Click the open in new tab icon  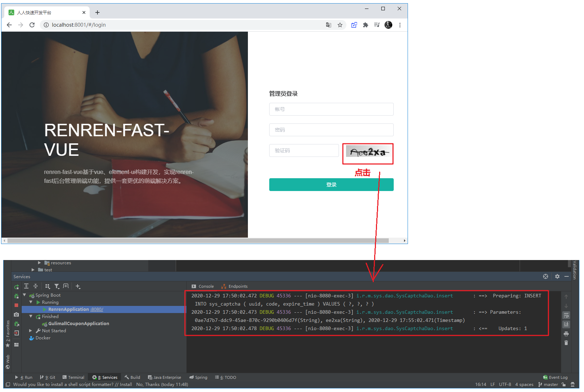[x=66, y=286]
